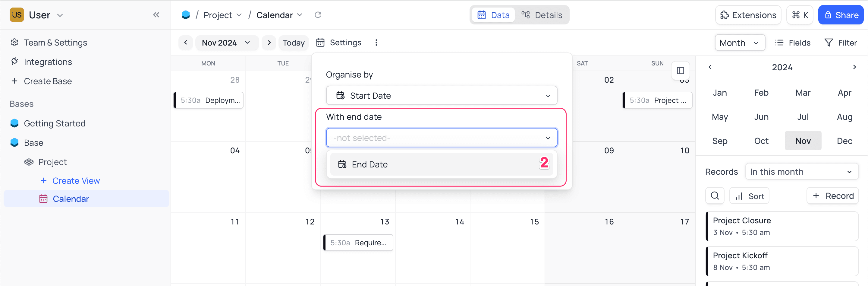Show previous year in mini calendar
The image size is (868, 286).
click(710, 67)
